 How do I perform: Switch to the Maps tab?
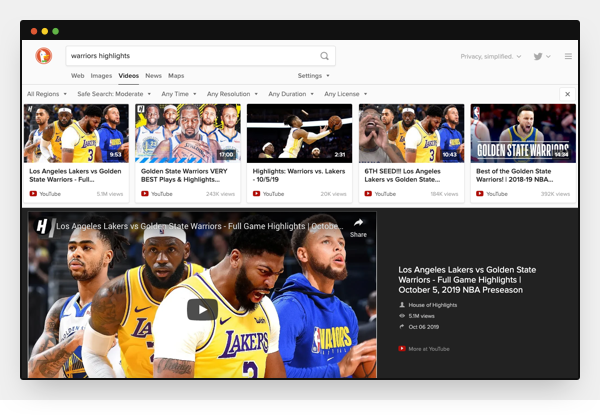pyautogui.click(x=176, y=76)
